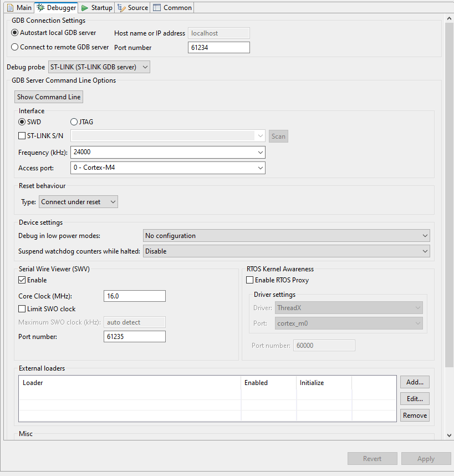Open the Reset behaviour Type dropdown
This screenshot has width=454, height=476.
[x=78, y=202]
